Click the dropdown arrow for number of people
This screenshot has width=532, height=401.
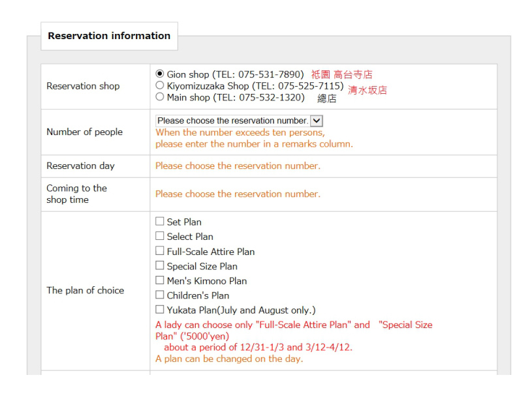pyautogui.click(x=317, y=121)
